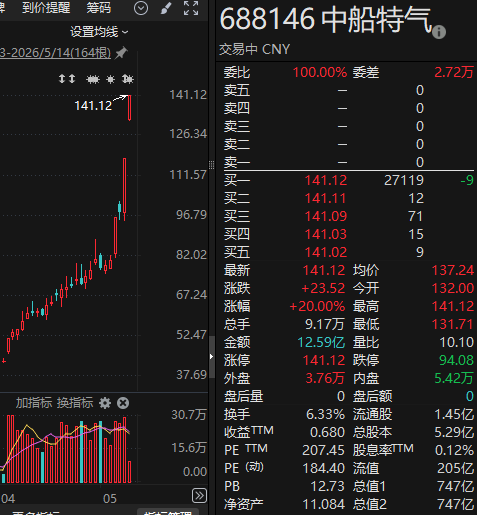Close the volume indicator panel with the X icon
The height and width of the screenshot is (515, 477).
tap(123, 403)
